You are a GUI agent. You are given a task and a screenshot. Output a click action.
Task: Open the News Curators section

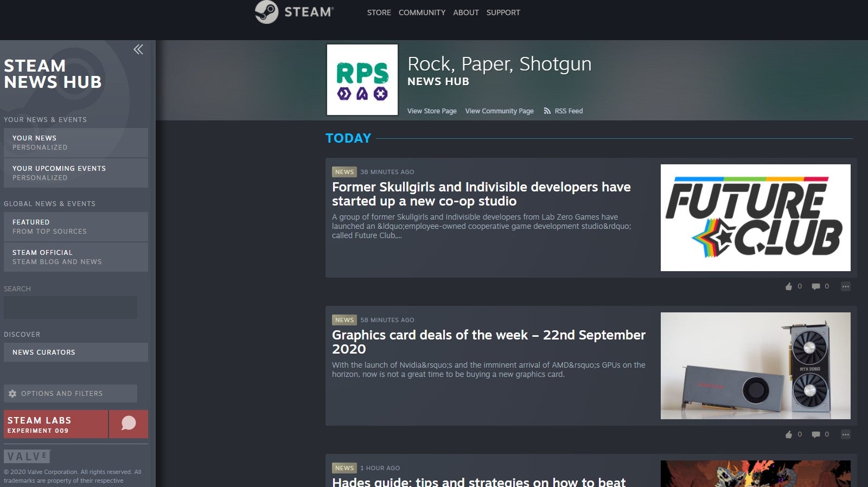pyautogui.click(x=75, y=353)
